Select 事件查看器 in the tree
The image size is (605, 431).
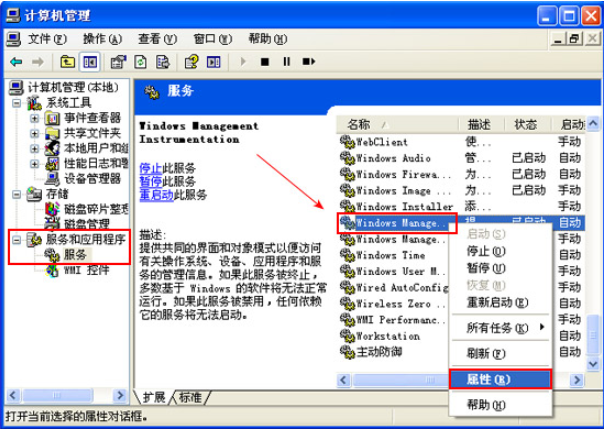pos(92,118)
